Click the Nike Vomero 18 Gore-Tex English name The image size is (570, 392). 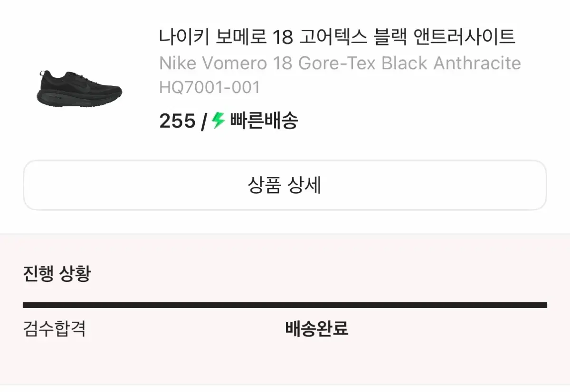[x=340, y=63]
